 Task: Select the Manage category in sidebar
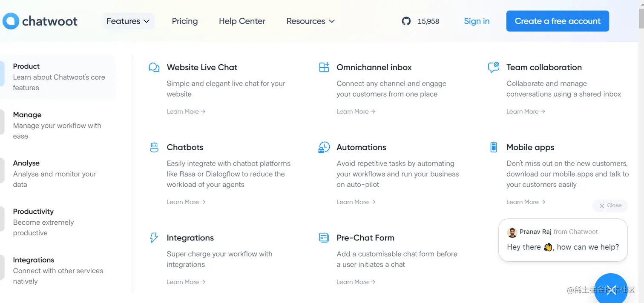(x=27, y=115)
